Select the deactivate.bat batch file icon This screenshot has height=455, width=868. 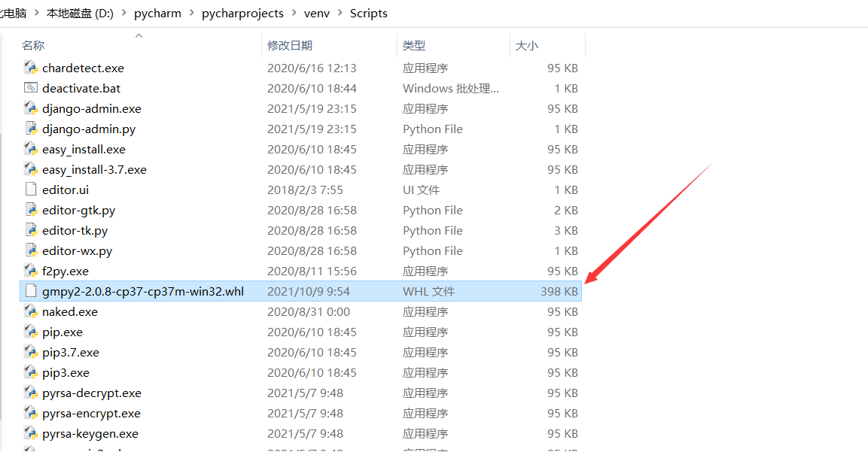[31, 88]
